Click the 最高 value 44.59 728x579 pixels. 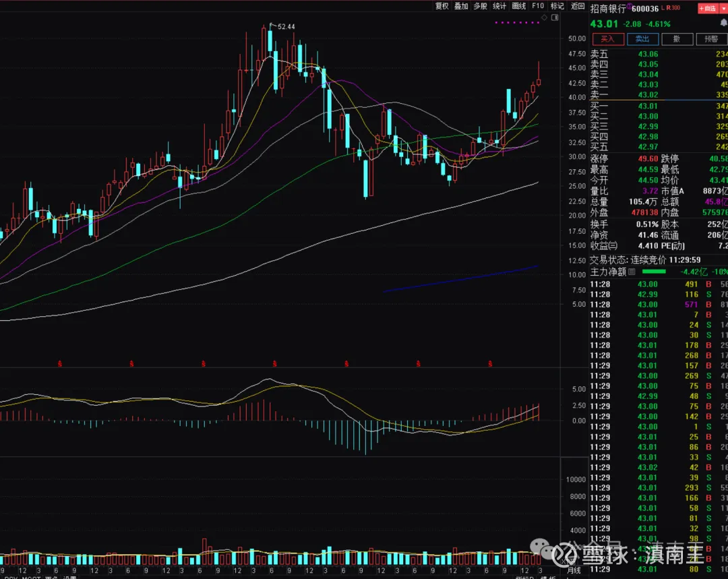point(648,169)
